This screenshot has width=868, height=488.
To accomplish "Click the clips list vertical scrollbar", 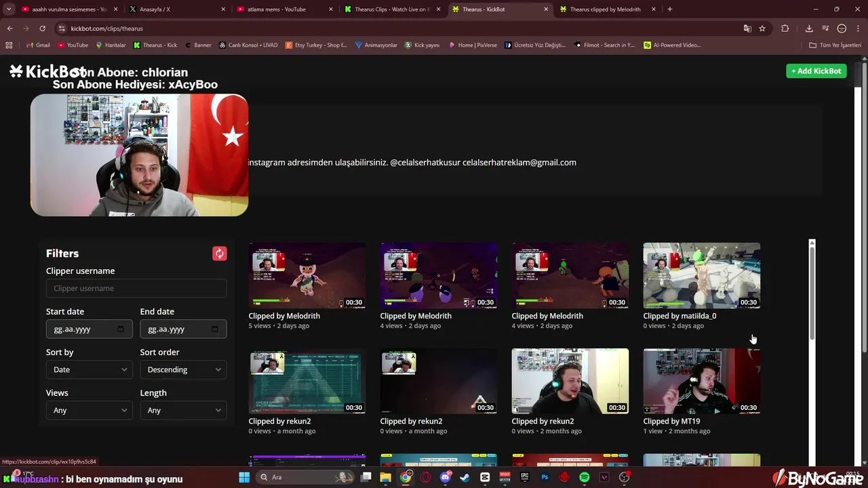I will tap(812, 291).
